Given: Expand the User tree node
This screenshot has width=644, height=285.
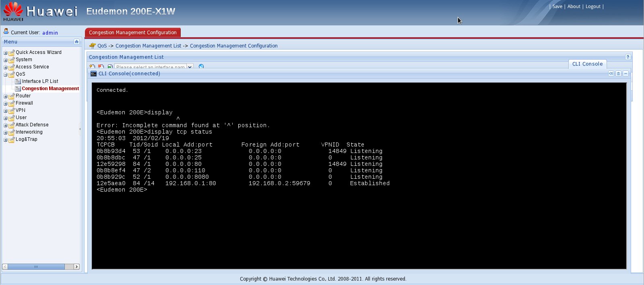Looking at the screenshot, I should [6, 118].
